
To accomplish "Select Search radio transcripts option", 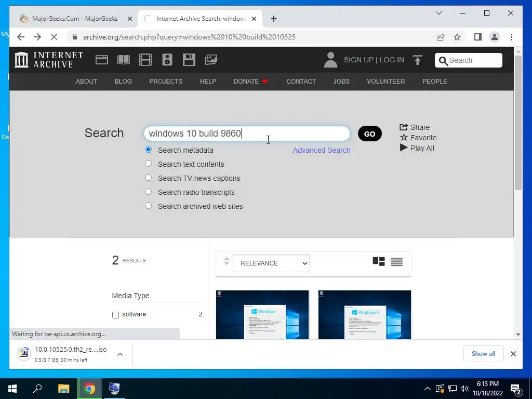I will [x=148, y=191].
